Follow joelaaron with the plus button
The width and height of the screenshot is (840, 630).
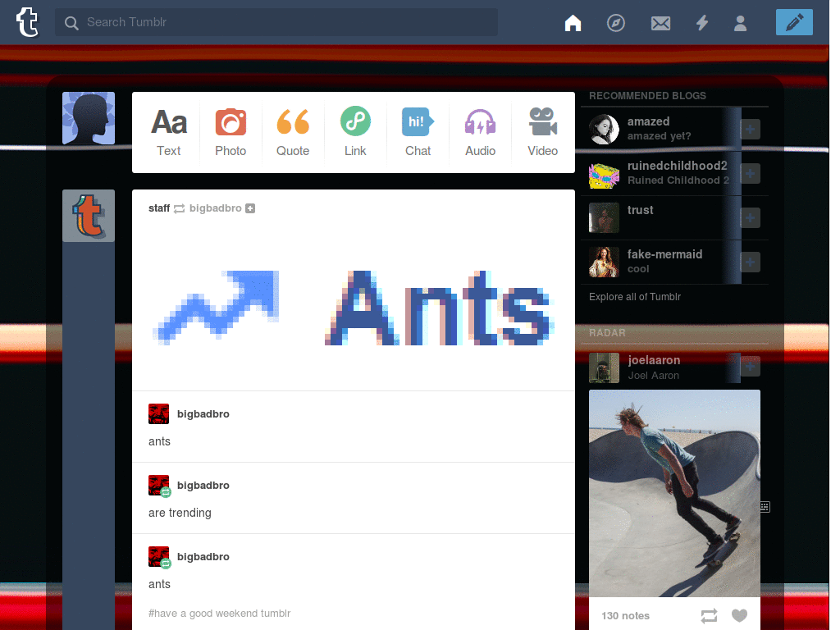click(x=750, y=367)
